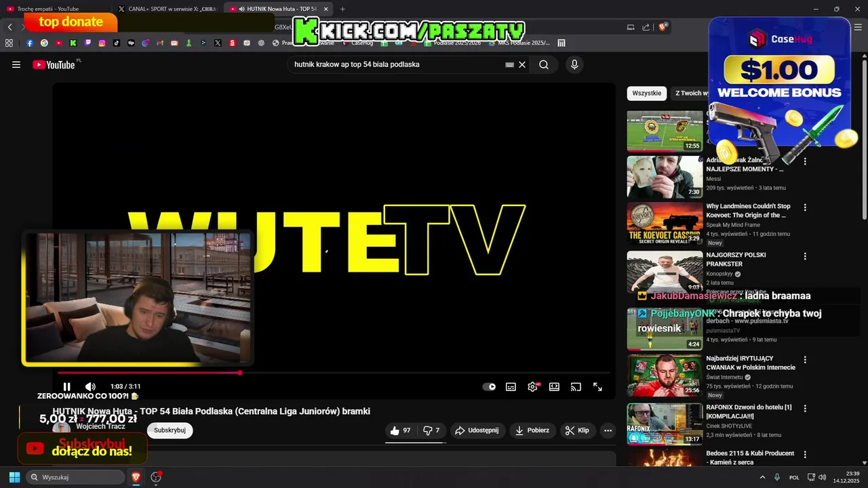Viewport: 868px width, 488px height.
Task: Seek on the red video progress bar
Action: (333, 372)
